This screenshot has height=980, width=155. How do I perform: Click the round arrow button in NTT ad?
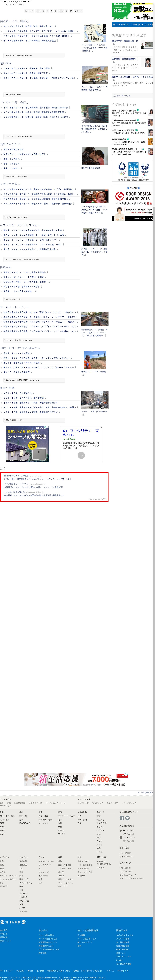pos(81,455)
